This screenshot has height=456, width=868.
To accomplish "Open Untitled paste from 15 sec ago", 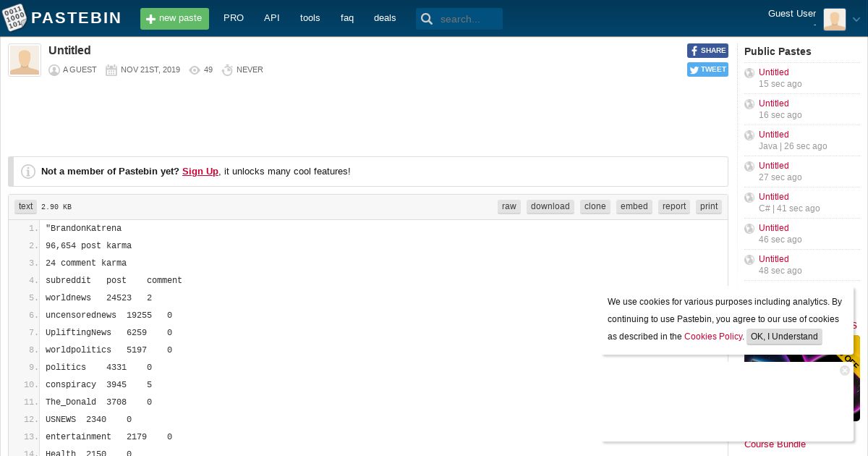I will [x=774, y=72].
